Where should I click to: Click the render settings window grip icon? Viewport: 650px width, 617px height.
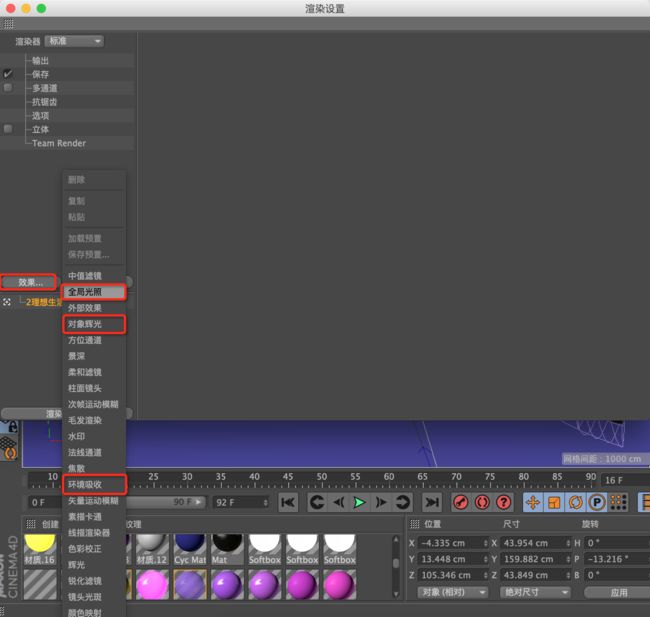pyautogui.click(x=9, y=24)
